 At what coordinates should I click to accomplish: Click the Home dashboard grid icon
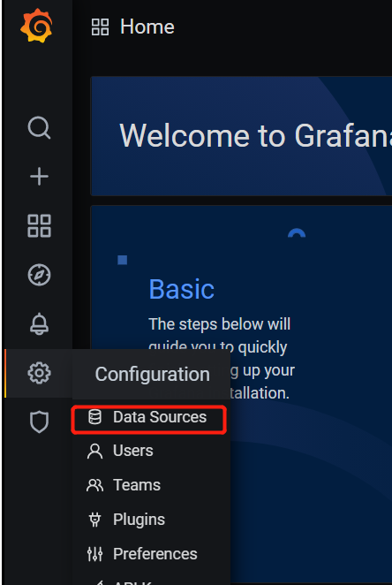[101, 27]
